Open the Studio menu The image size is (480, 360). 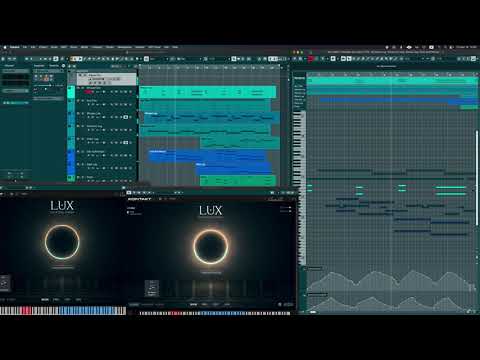pyautogui.click(x=110, y=47)
